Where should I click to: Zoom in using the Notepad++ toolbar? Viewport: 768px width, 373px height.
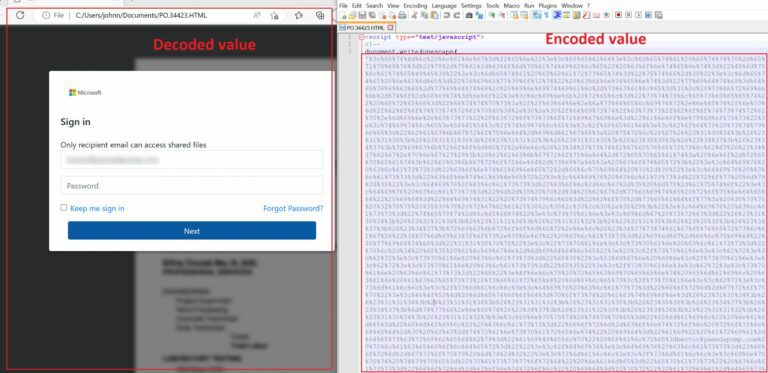[491, 16]
